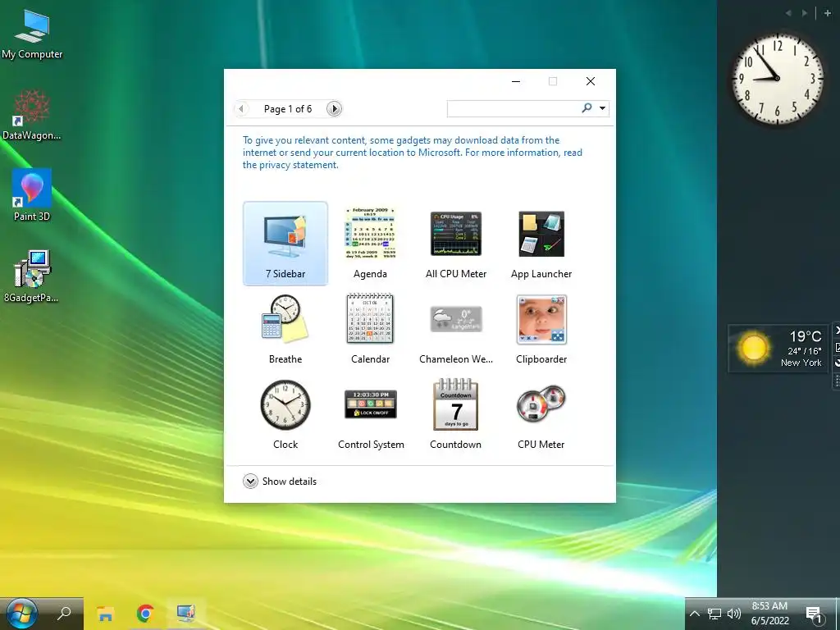Click the gadgets gallery taskbar icon

(x=185, y=614)
